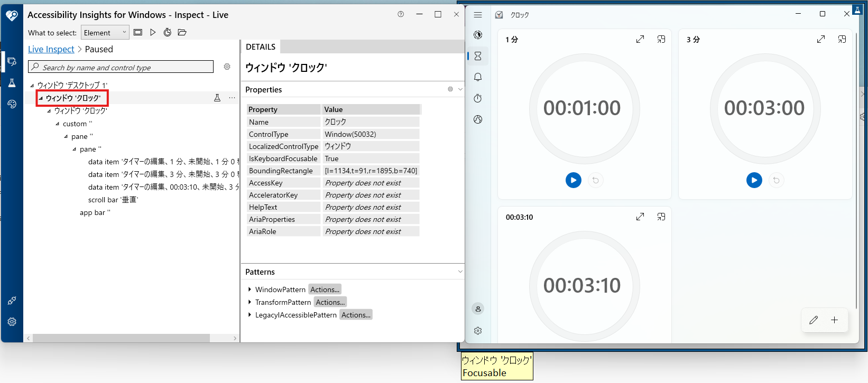The height and width of the screenshot is (383, 868).
Task: Click the Window(50032) ControlType value
Action: [x=371, y=134]
